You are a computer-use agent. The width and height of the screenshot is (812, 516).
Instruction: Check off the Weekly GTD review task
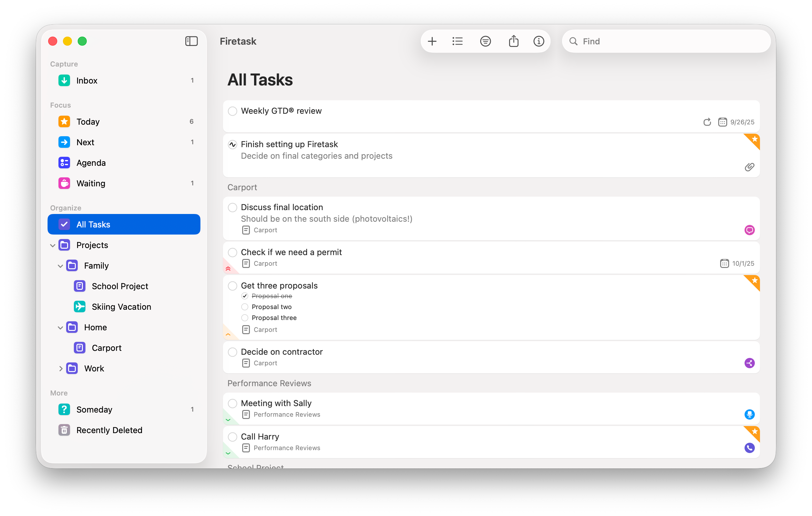[232, 111]
